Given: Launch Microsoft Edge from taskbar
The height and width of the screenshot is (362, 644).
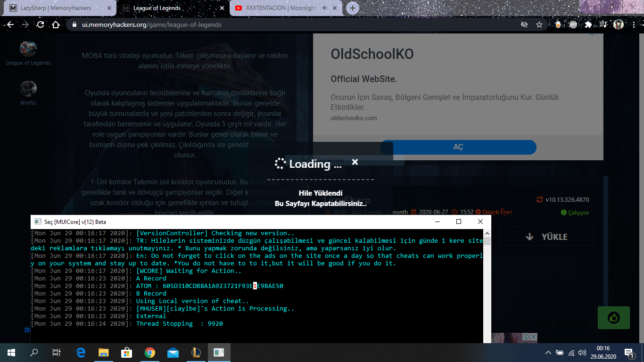Looking at the screenshot, I should pos(81,352).
